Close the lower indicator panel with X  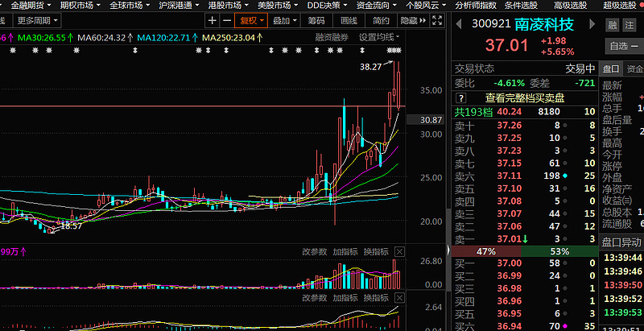coord(399,297)
